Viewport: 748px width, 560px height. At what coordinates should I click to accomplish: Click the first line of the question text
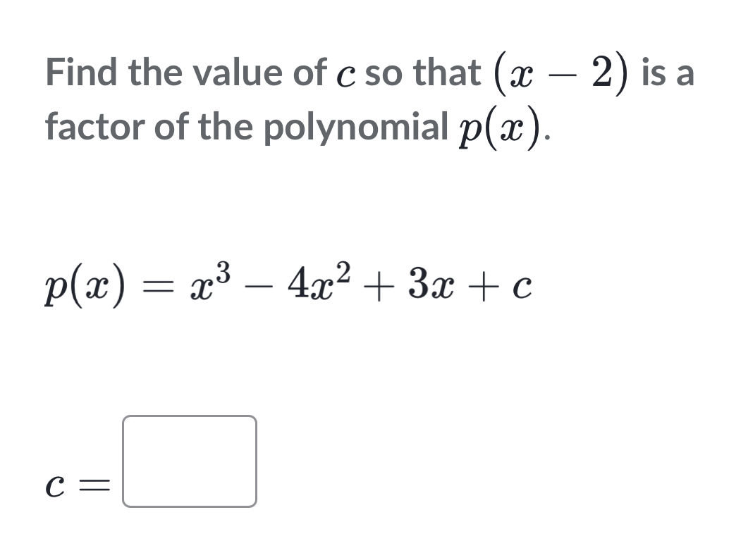click(282, 72)
